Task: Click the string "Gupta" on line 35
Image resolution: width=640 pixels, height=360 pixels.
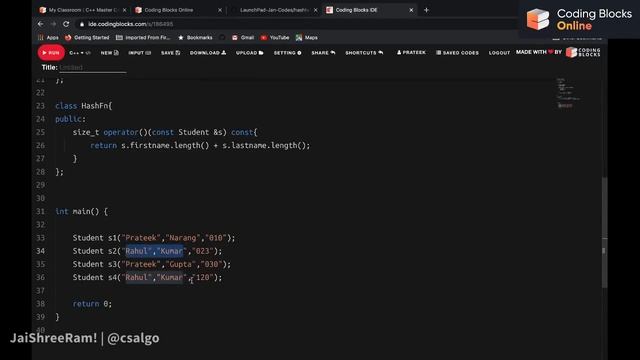Action: [181, 264]
